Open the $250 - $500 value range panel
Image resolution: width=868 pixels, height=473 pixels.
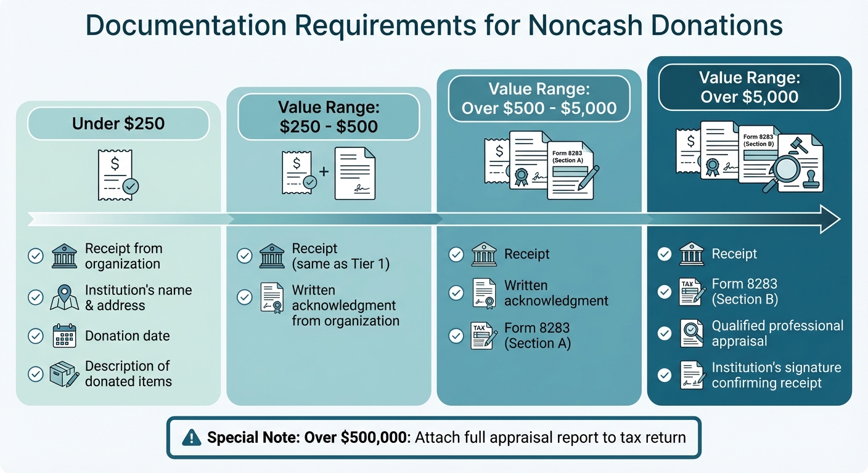point(329,116)
